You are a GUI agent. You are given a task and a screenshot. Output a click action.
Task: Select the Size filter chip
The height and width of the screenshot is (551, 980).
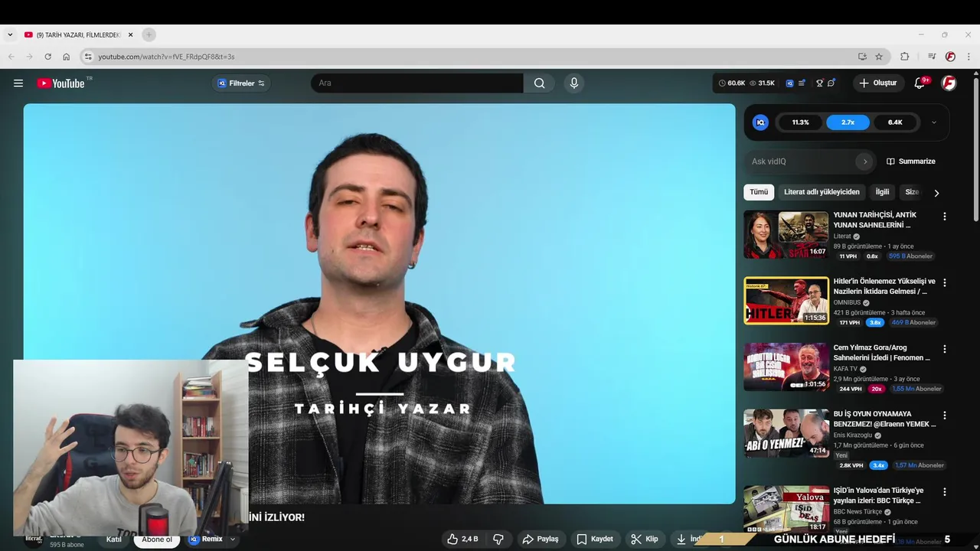pos(912,192)
